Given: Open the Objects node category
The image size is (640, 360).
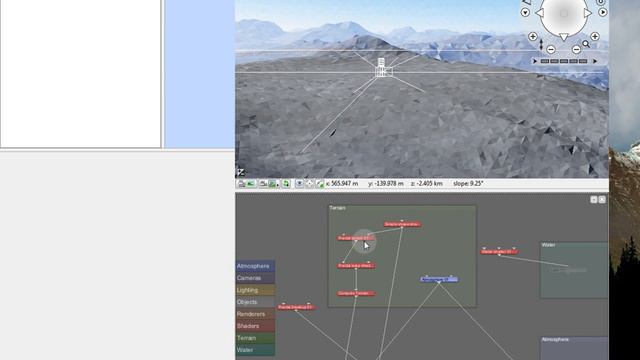Looking at the screenshot, I should pyautogui.click(x=255, y=302).
